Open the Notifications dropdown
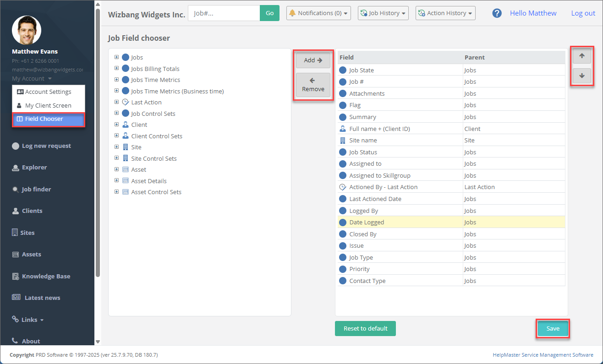The height and width of the screenshot is (364, 603). (x=318, y=13)
